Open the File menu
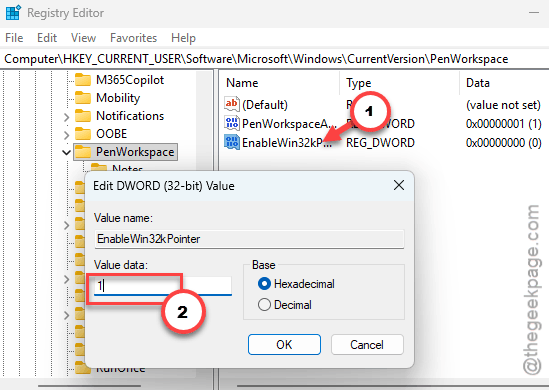This screenshot has height=390, width=549. (14, 38)
